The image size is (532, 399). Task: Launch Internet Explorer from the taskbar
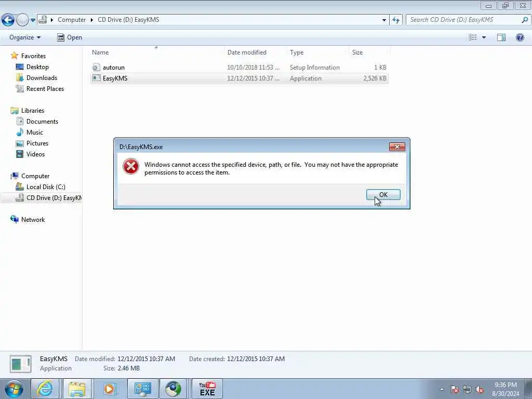45,389
